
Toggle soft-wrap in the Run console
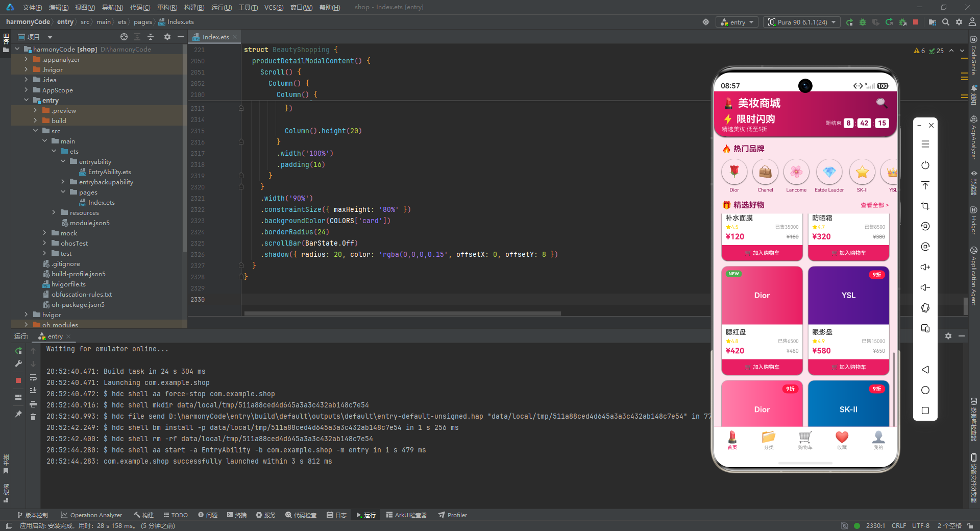[33, 377]
